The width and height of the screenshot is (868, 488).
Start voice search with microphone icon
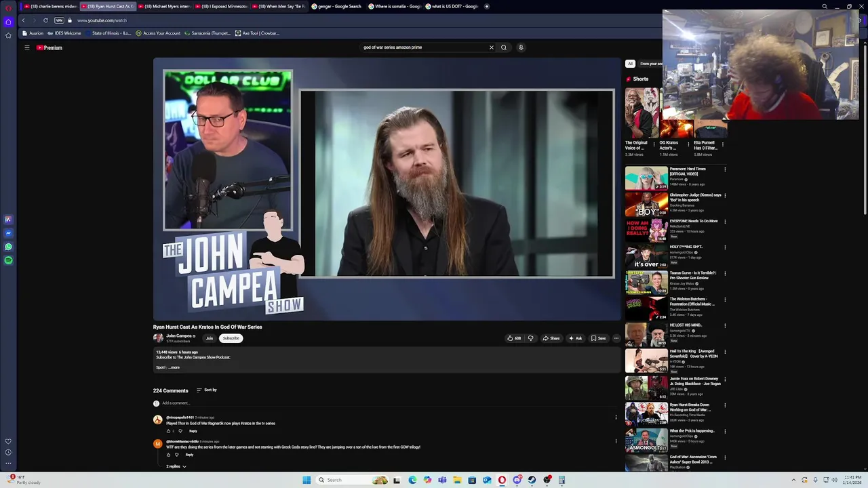pos(521,47)
